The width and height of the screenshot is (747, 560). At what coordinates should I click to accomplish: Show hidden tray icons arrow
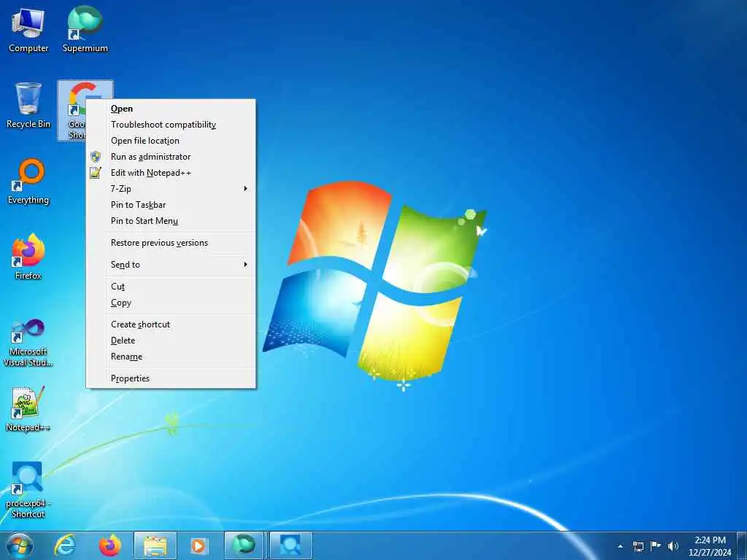(x=620, y=546)
